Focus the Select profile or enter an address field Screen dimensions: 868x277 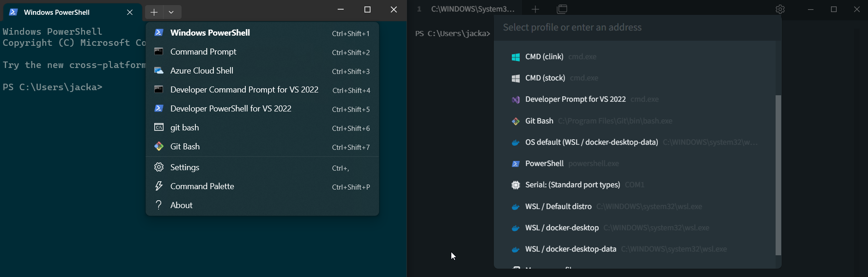[x=637, y=28]
